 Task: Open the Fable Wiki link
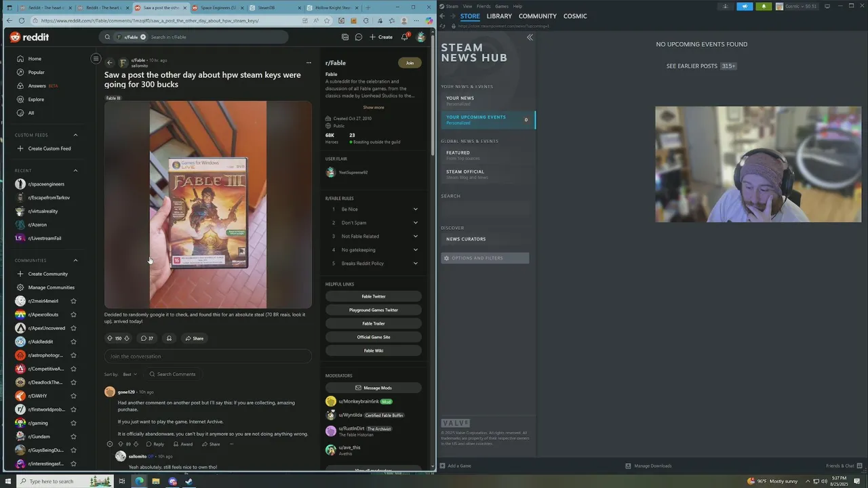(x=374, y=350)
